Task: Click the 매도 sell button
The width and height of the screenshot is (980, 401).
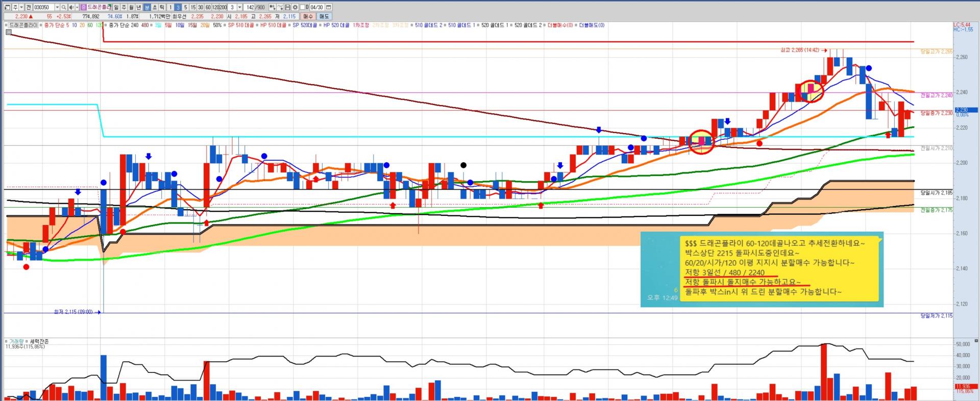Action: 324,16
